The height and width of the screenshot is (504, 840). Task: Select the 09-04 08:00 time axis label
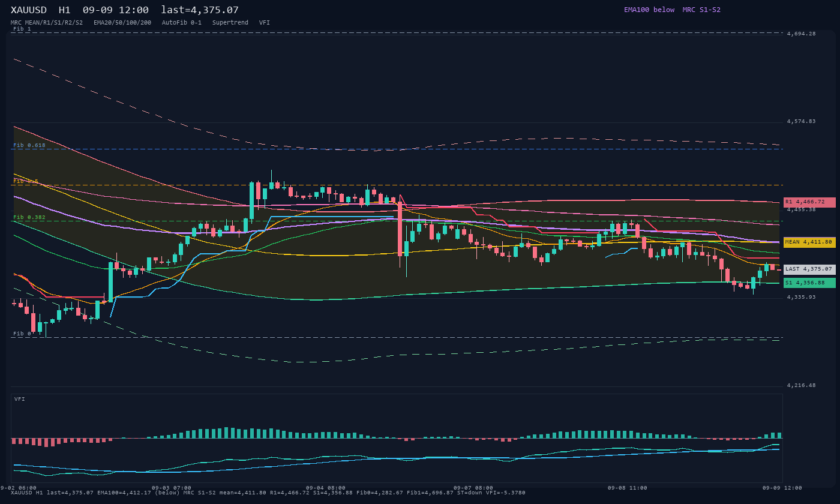click(326, 488)
